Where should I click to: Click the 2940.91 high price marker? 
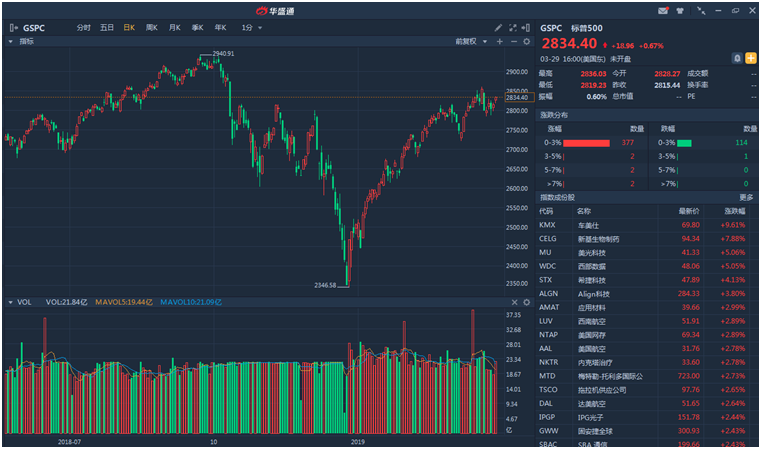pos(223,53)
